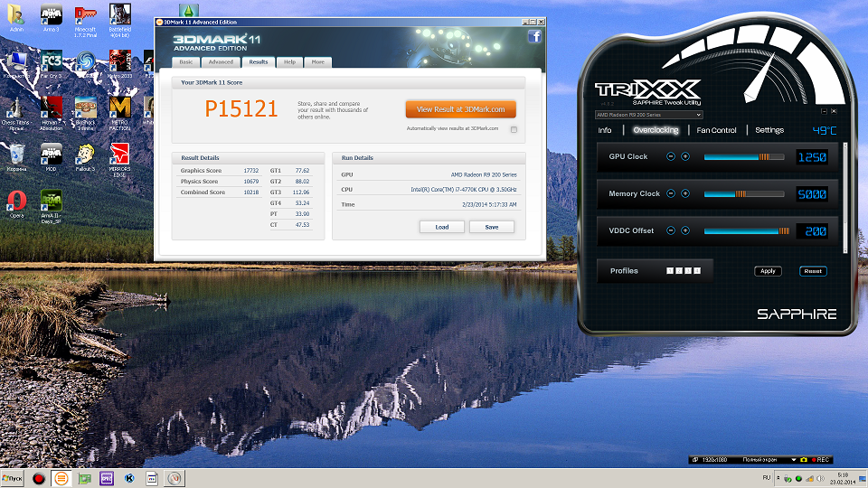868x488 pixels.
Task: Select the Battlefield 4 desktop shortcut
Action: pos(120,21)
